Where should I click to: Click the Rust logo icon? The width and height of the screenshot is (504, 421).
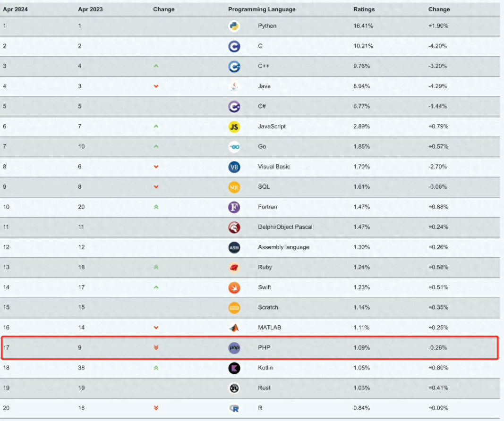[234, 388]
